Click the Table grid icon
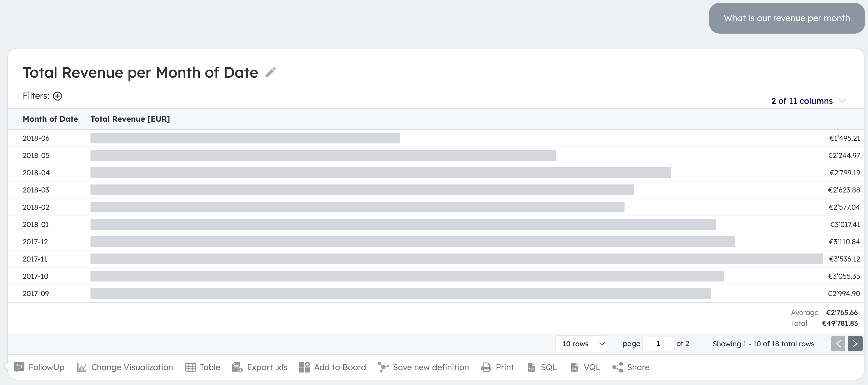This screenshot has width=868, height=385. click(191, 367)
